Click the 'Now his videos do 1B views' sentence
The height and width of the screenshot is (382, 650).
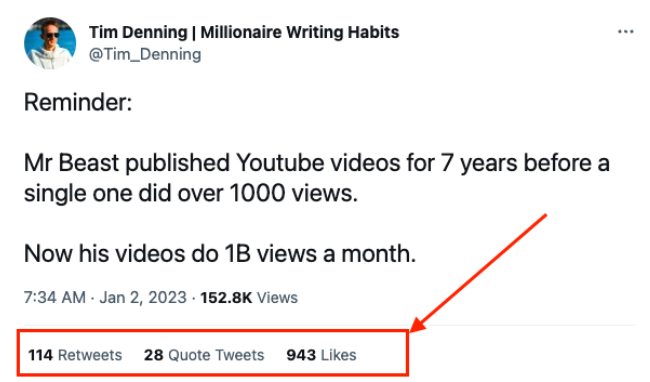click(220, 253)
